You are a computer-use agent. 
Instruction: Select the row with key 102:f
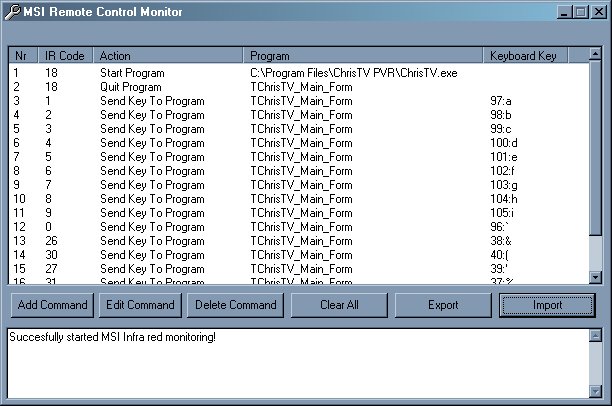pyautogui.click(x=299, y=171)
